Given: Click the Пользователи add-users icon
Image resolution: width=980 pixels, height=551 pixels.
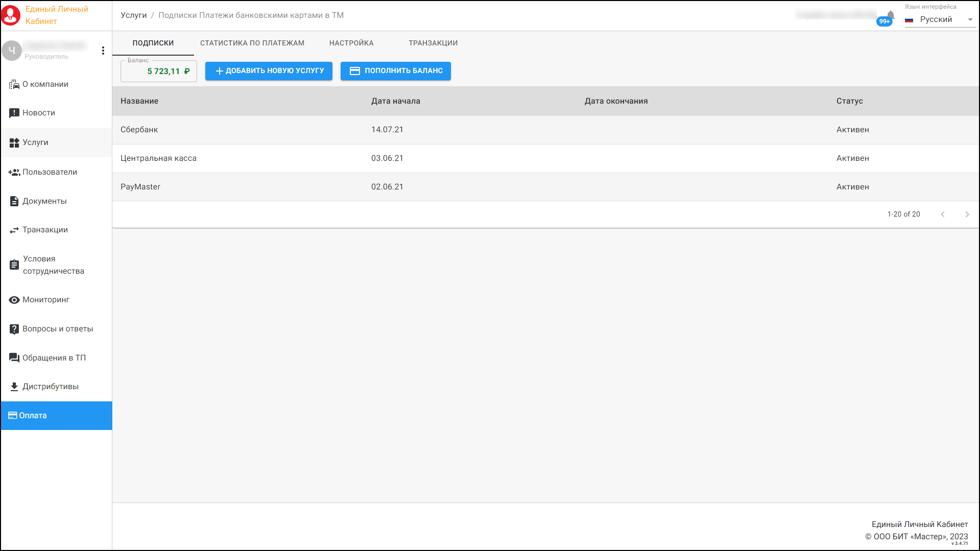Looking at the screenshot, I should click(14, 172).
